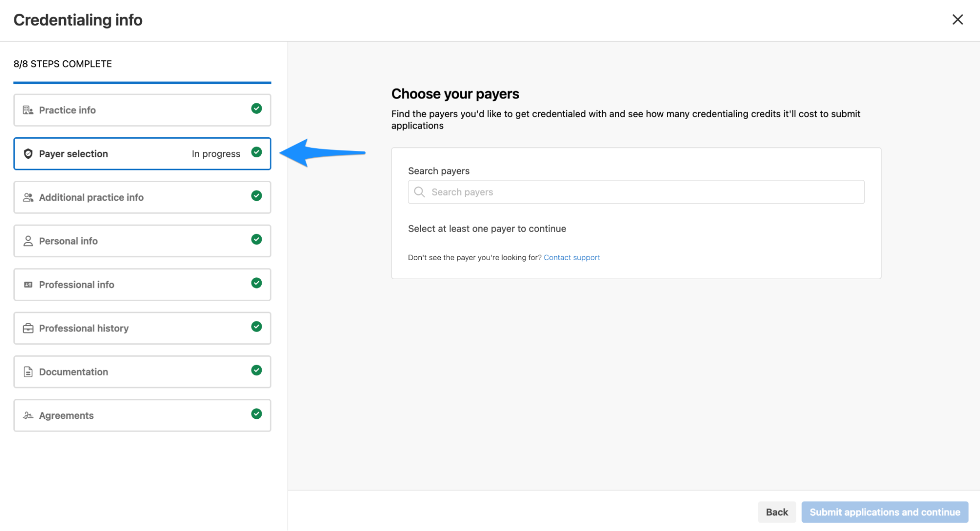Screen dimensions: 980x531
Task: Click Submit applications and continue
Action: [x=884, y=512]
